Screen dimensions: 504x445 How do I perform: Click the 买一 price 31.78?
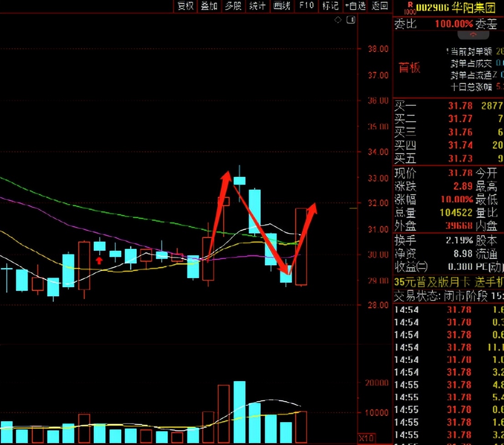coord(461,106)
